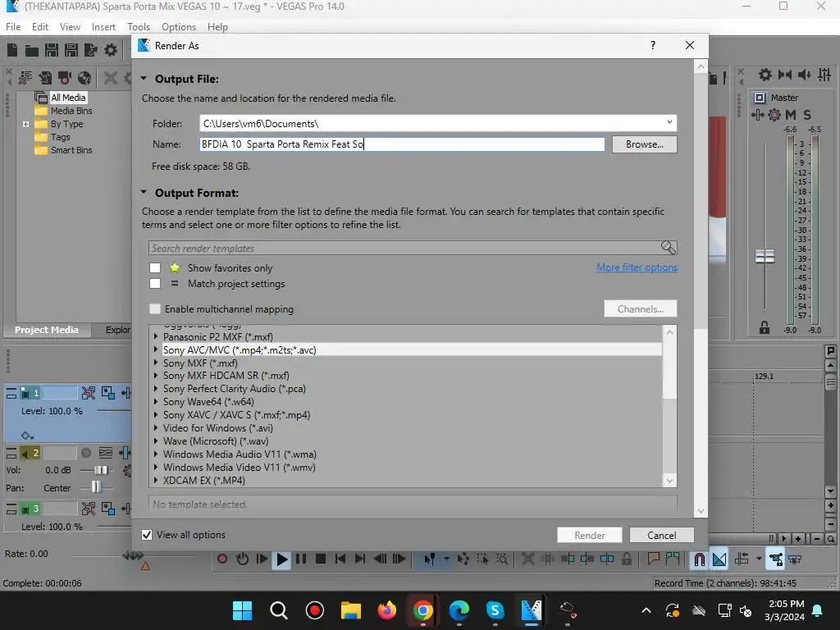
Task: Collapse the Output File section
Action: (x=144, y=79)
